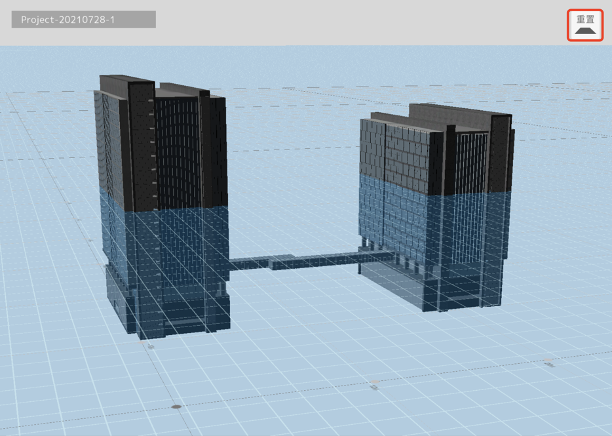The height and width of the screenshot is (436, 612).
Task: Select the right tower building model
Action: 436,207
